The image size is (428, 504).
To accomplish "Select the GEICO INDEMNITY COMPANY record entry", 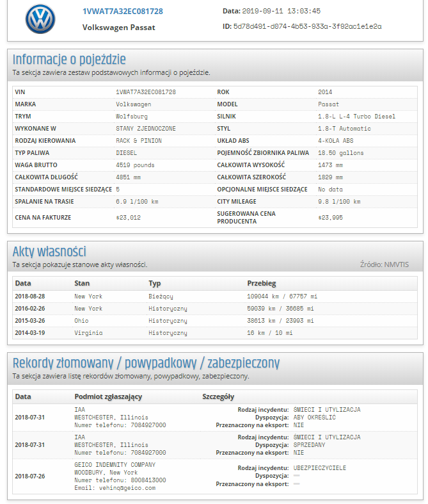I will 215,476.
